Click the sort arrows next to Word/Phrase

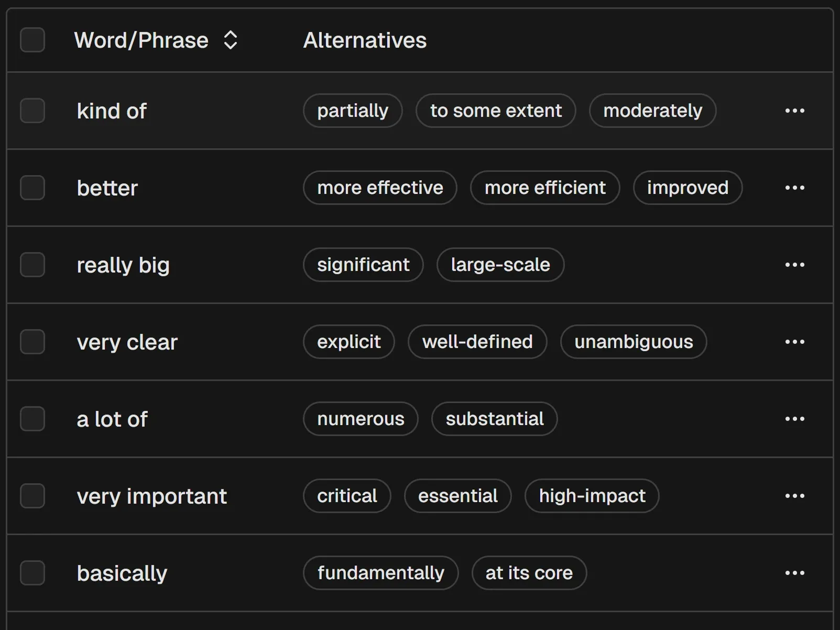231,40
